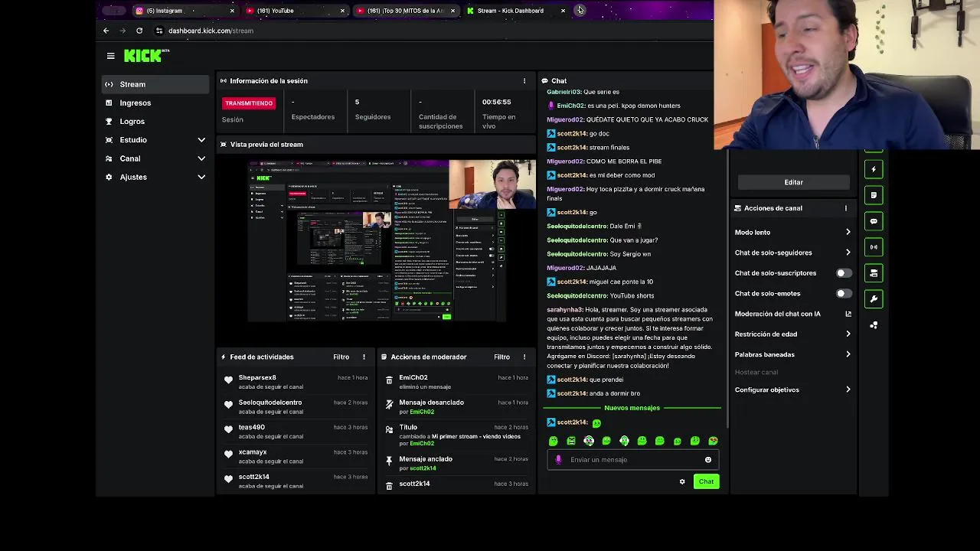Open Feed de actividades three-dot menu
980x551 pixels.
364,357
